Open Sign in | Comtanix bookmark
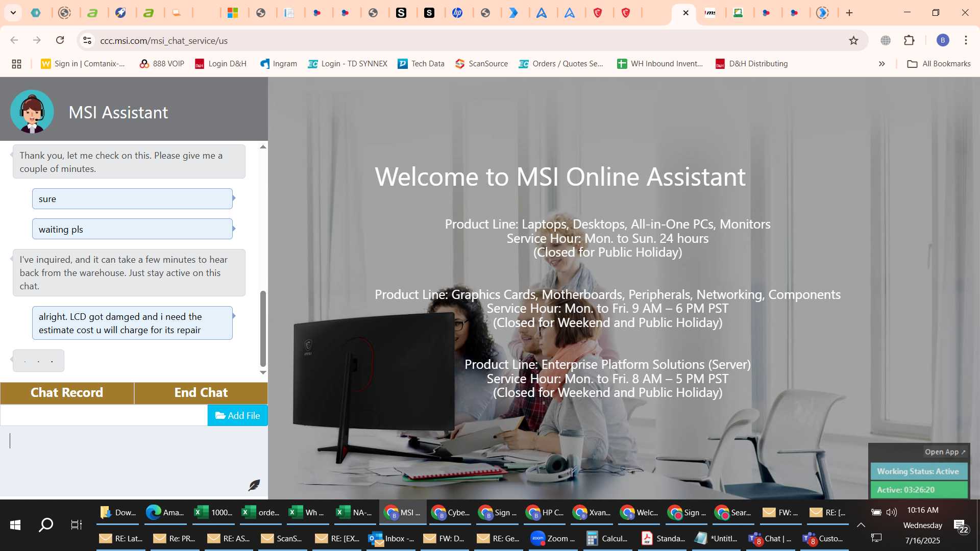Viewport: 980px width, 551px height. pyautogui.click(x=83, y=64)
